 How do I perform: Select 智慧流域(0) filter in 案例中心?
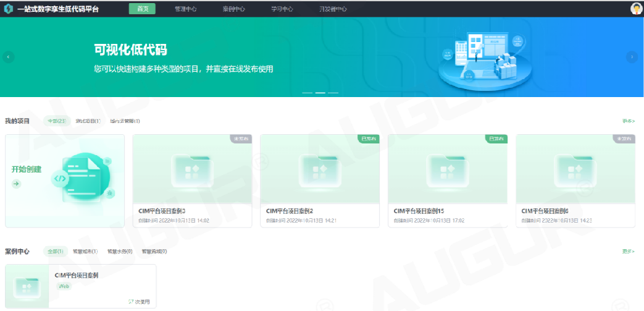pyautogui.click(x=154, y=251)
